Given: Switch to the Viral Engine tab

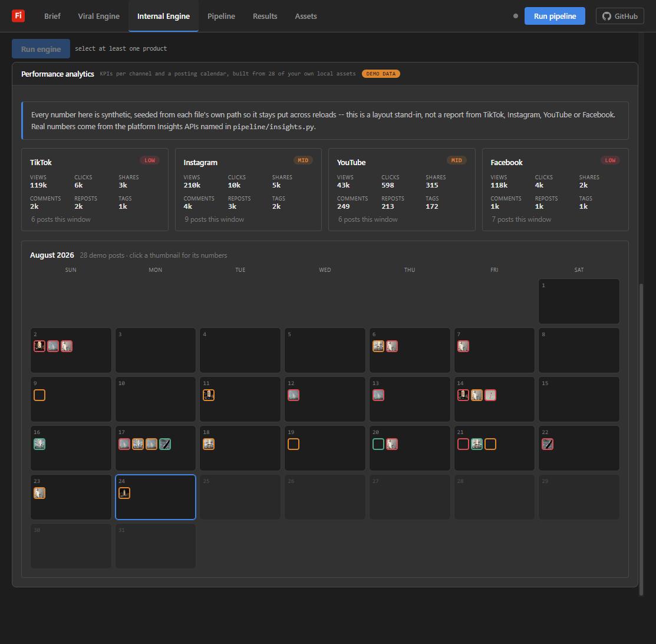Looking at the screenshot, I should pyautogui.click(x=99, y=16).
